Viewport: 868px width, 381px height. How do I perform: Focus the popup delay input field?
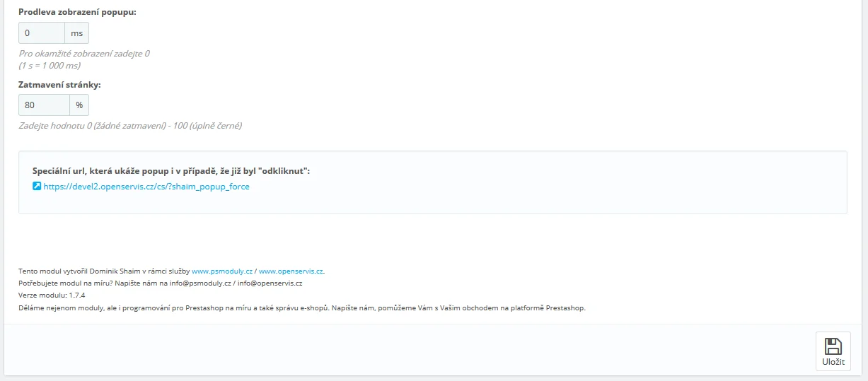[42, 33]
